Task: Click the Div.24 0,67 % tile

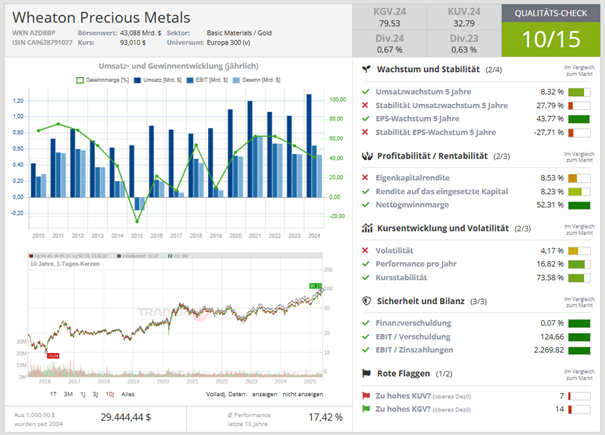Action: [x=389, y=44]
